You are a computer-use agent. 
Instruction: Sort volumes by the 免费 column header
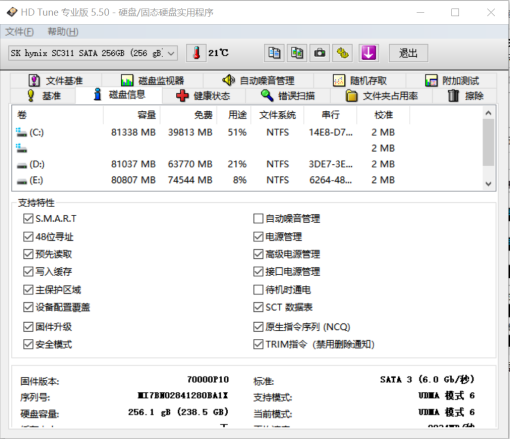coord(189,115)
